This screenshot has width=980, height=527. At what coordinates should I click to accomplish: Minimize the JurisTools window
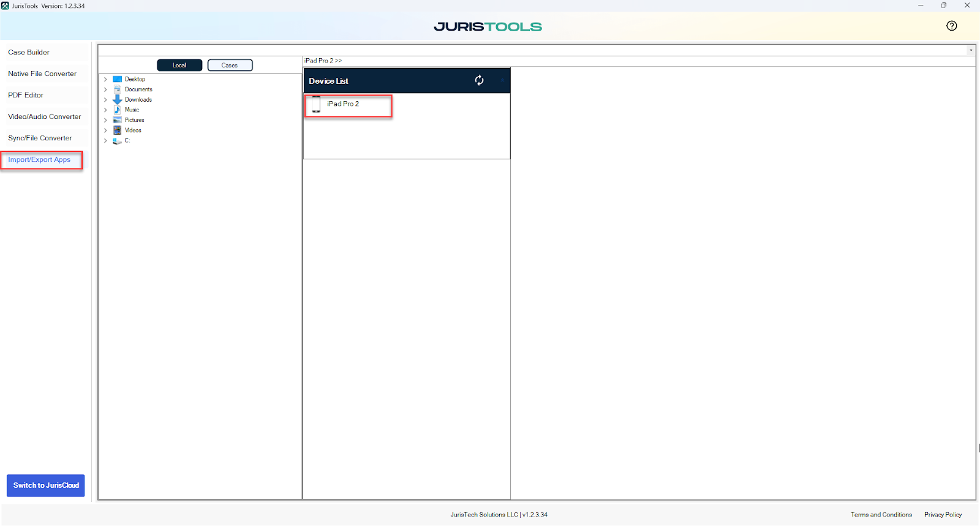pyautogui.click(x=921, y=6)
